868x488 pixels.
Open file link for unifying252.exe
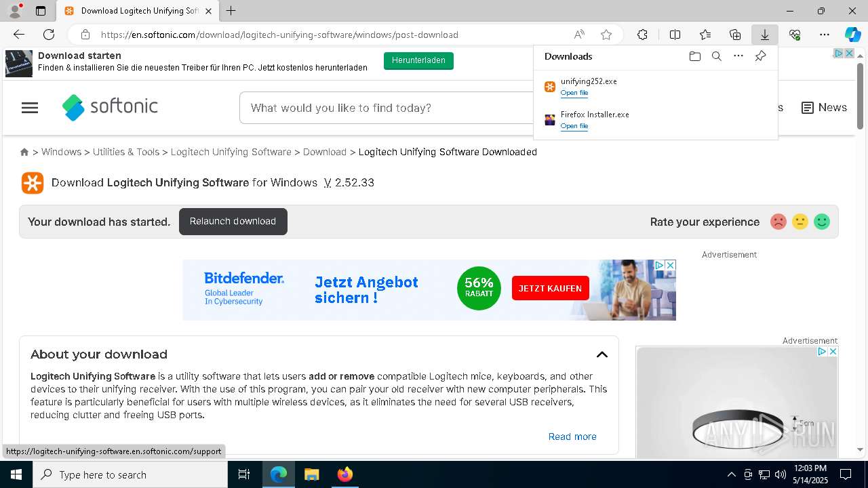pos(574,93)
